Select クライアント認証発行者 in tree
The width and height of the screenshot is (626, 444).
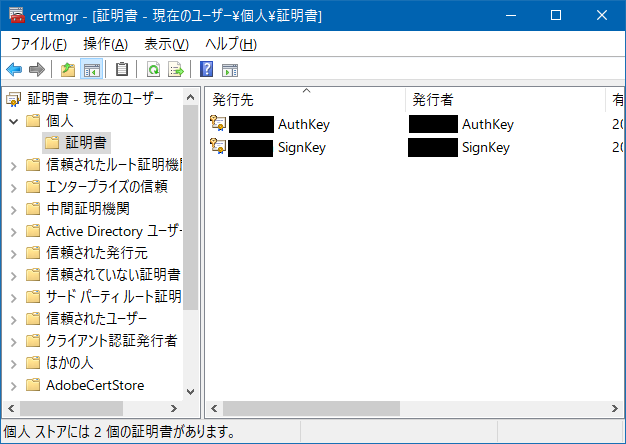point(111,341)
